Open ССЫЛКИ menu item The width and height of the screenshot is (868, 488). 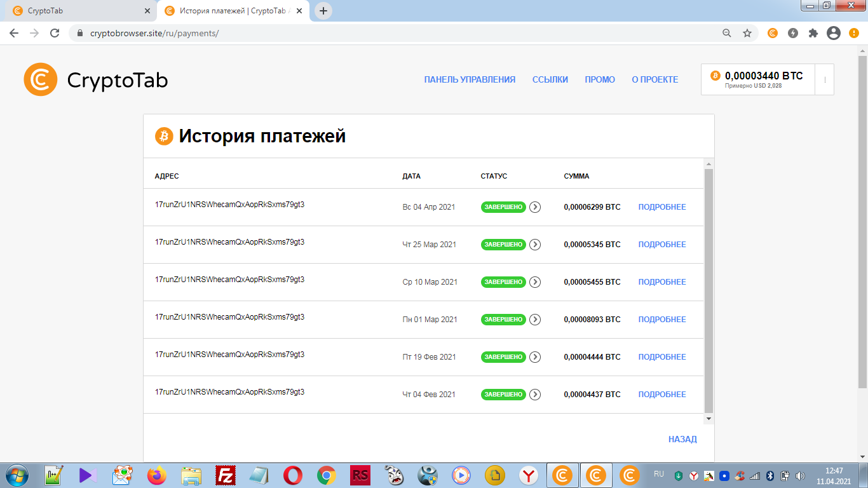(550, 79)
